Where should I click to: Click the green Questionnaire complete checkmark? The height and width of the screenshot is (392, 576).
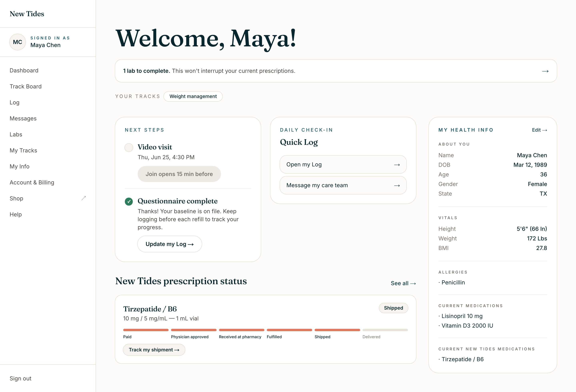pos(129,201)
